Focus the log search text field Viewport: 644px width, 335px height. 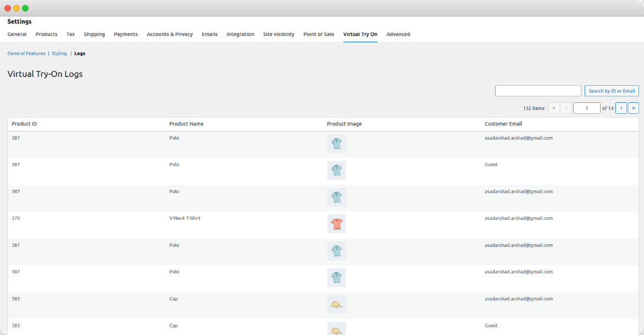pos(538,91)
